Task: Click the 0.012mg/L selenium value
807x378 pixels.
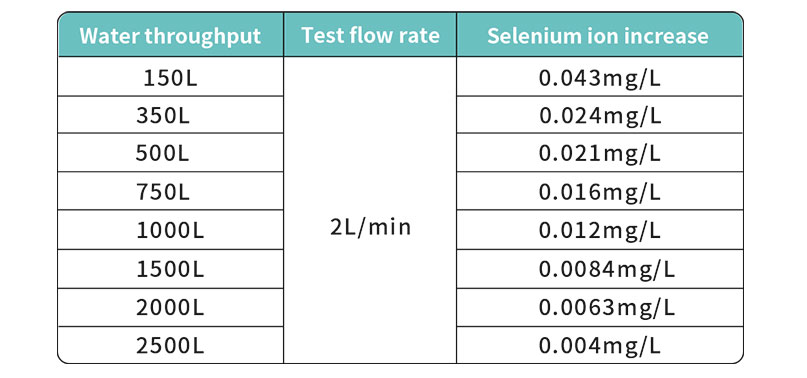Action: [600, 230]
